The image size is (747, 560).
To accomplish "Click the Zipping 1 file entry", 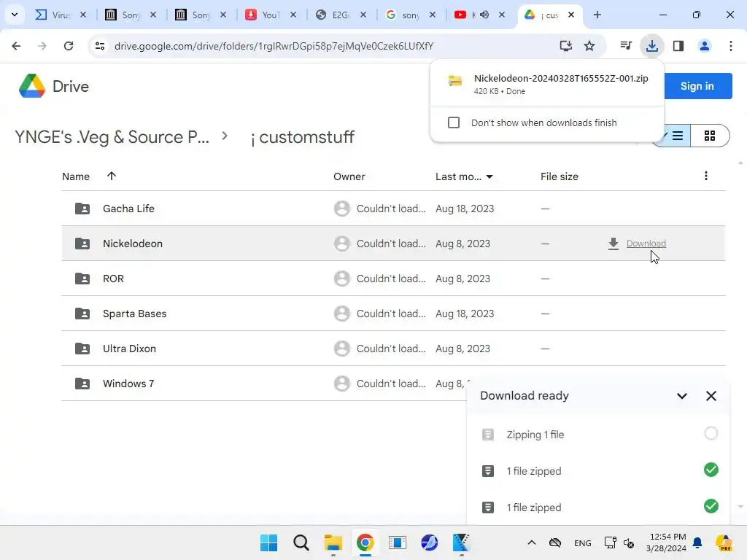I will 598,435.
